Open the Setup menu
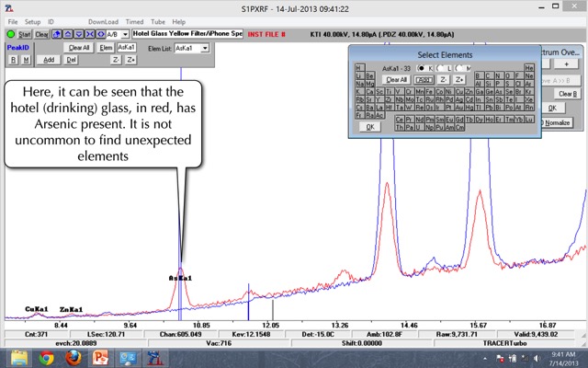Viewport: 588px width, 368px height. tap(32, 21)
